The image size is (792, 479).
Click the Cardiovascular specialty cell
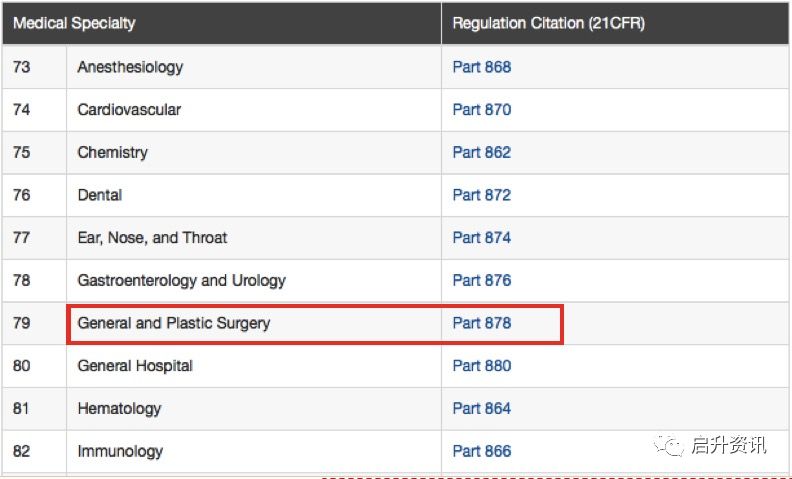coord(129,110)
